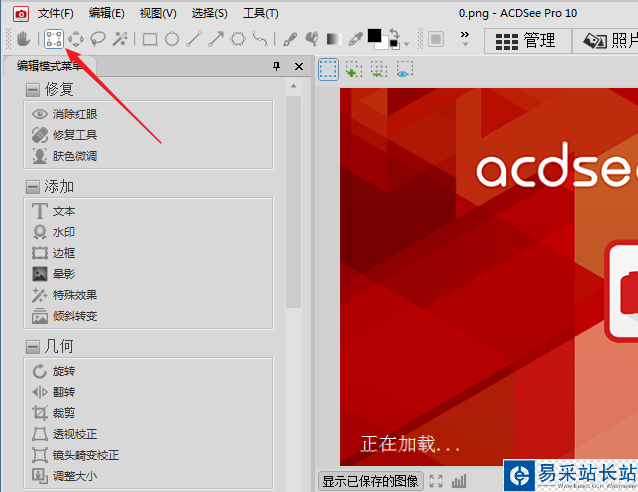Click the panel scroll up arrow

[x=293, y=86]
